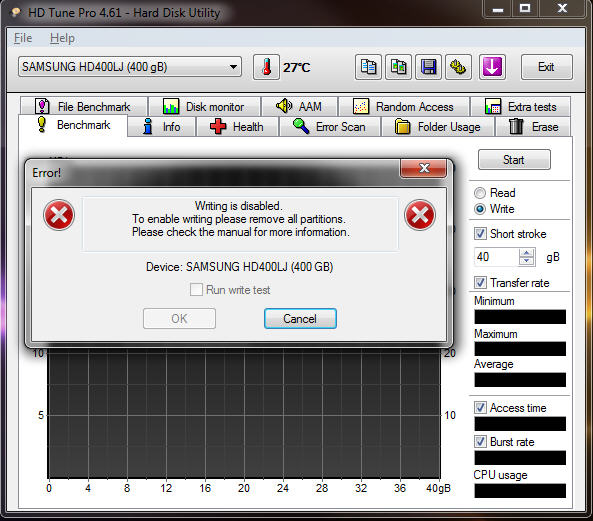Select the Read radio button
593x521 pixels.
[x=480, y=193]
